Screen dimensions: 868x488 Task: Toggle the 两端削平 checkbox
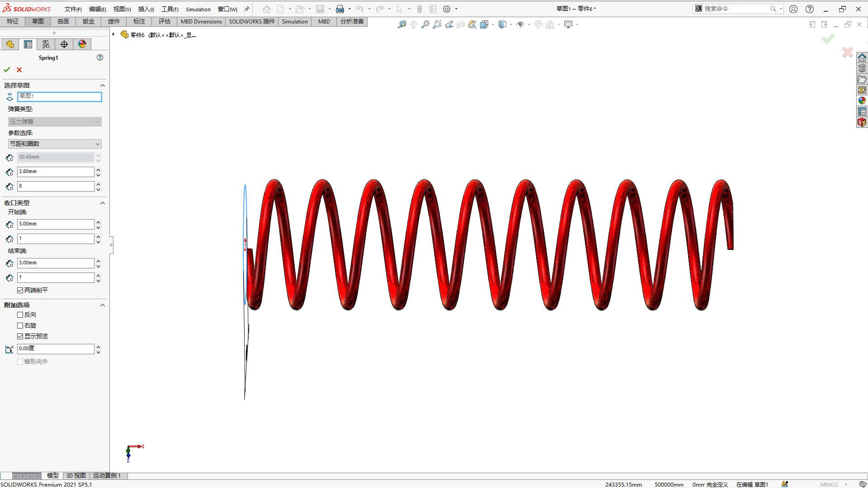pos(20,290)
